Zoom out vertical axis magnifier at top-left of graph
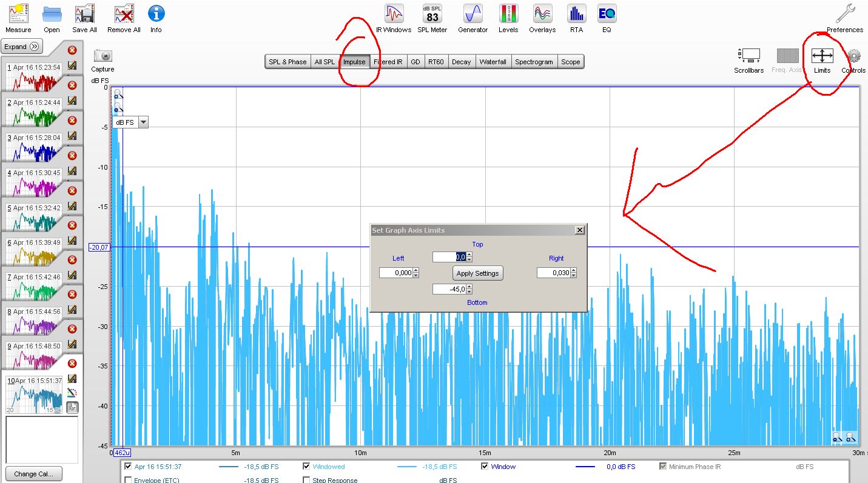The width and height of the screenshot is (868, 483). tap(118, 108)
